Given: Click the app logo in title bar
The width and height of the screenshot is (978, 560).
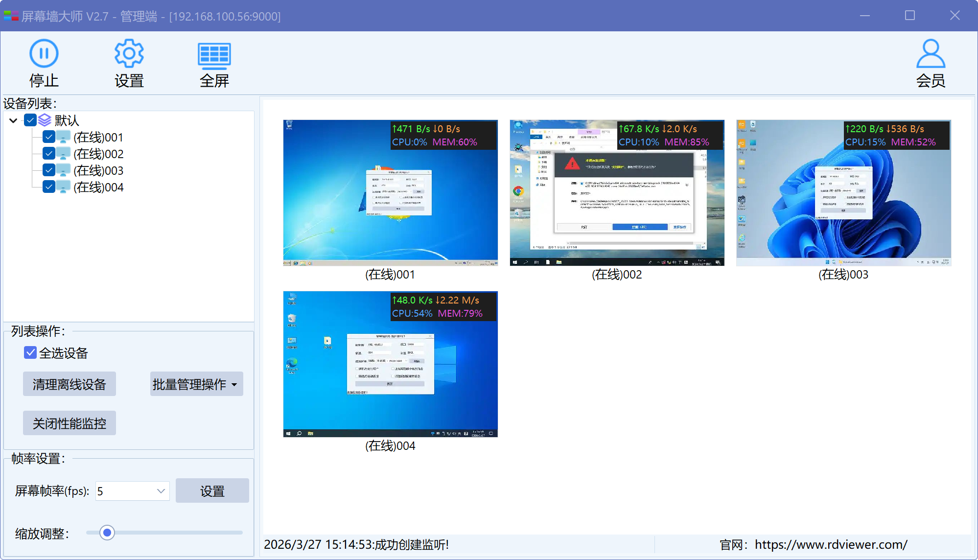Looking at the screenshot, I should pos(11,16).
